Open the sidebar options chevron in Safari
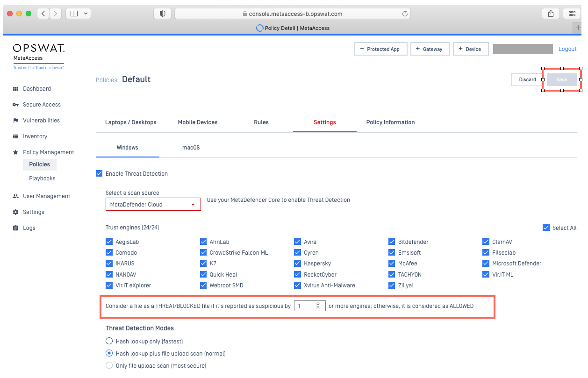 point(86,14)
